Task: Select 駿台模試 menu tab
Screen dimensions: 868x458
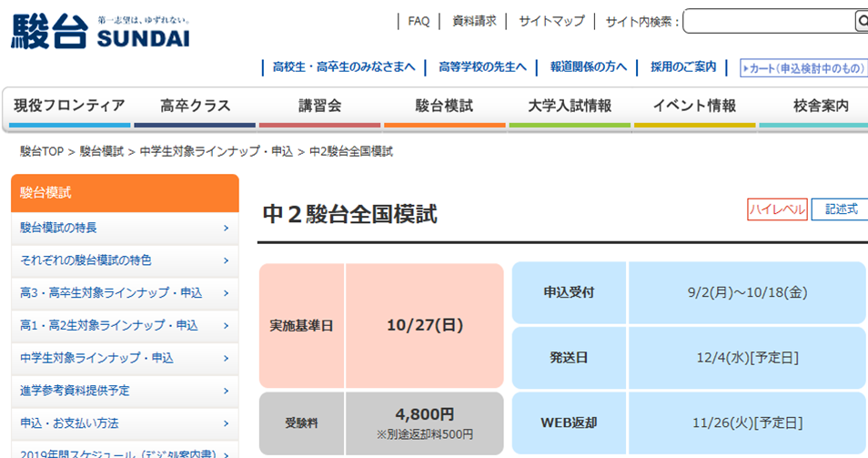Action: coord(445,108)
